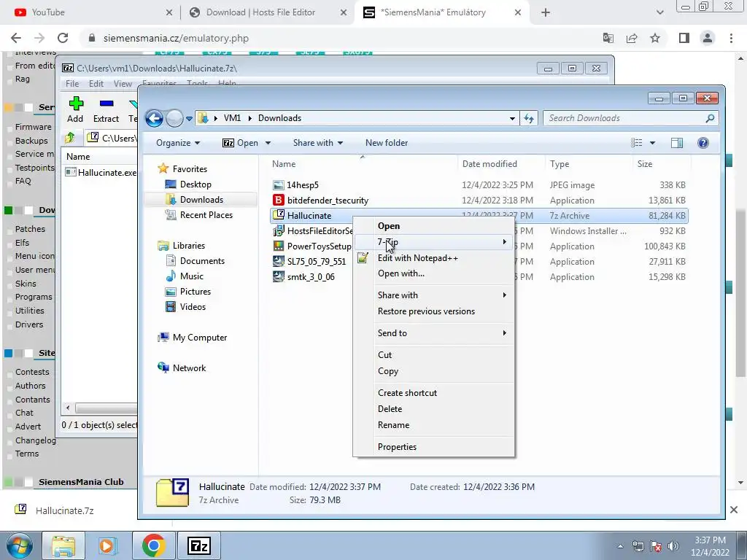Open the address bar history dropdown arrow

tap(512, 118)
